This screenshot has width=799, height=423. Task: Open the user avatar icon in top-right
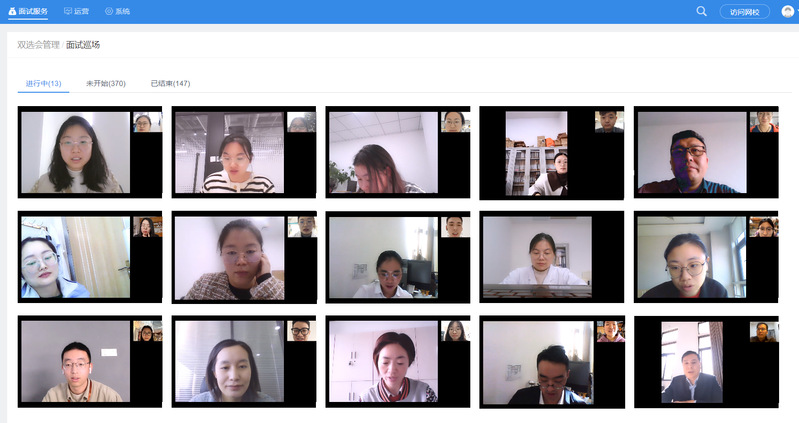pyautogui.click(x=787, y=12)
